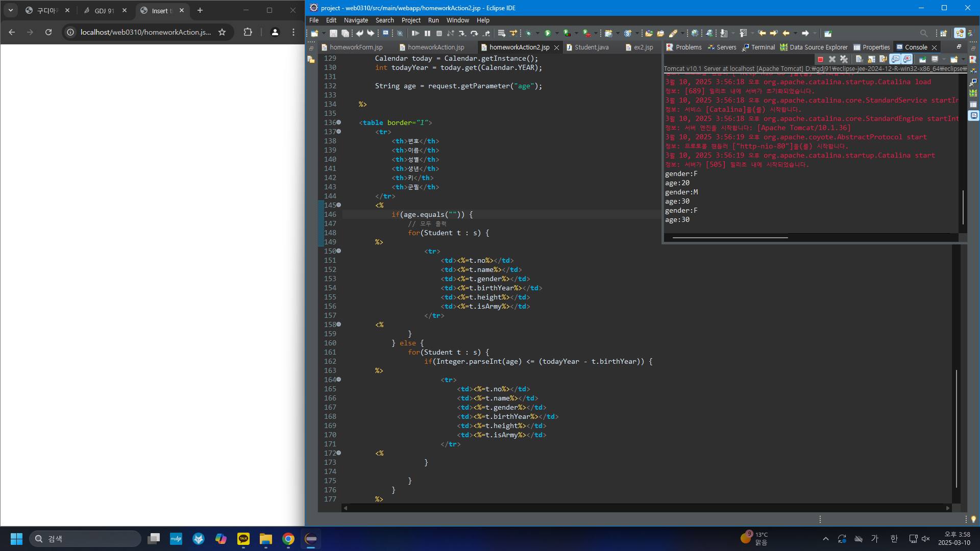Collapse the table tag at line 136
Image resolution: width=980 pixels, height=551 pixels.
point(339,122)
